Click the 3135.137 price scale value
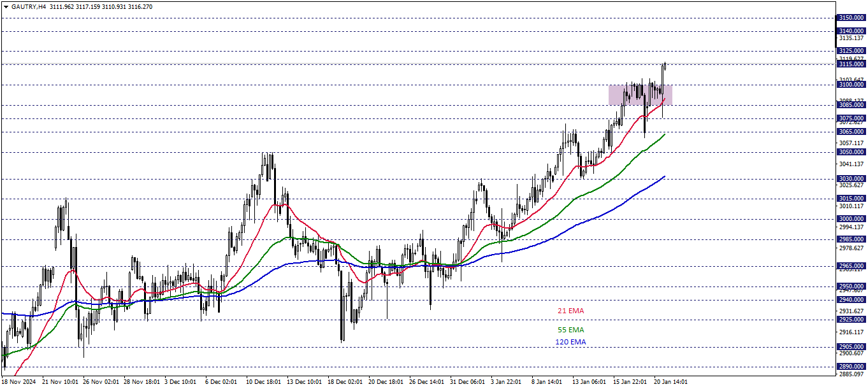Image resolution: width=868 pixels, height=389 pixels. tap(851, 38)
